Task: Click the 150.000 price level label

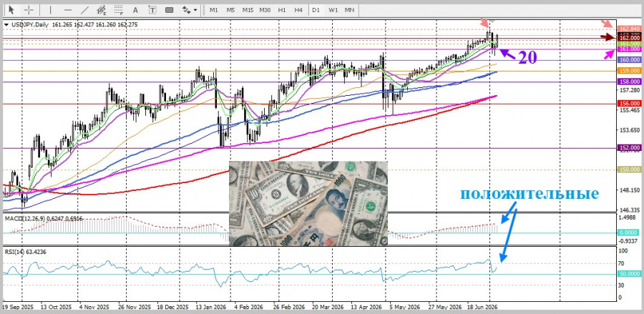Action: [630, 170]
